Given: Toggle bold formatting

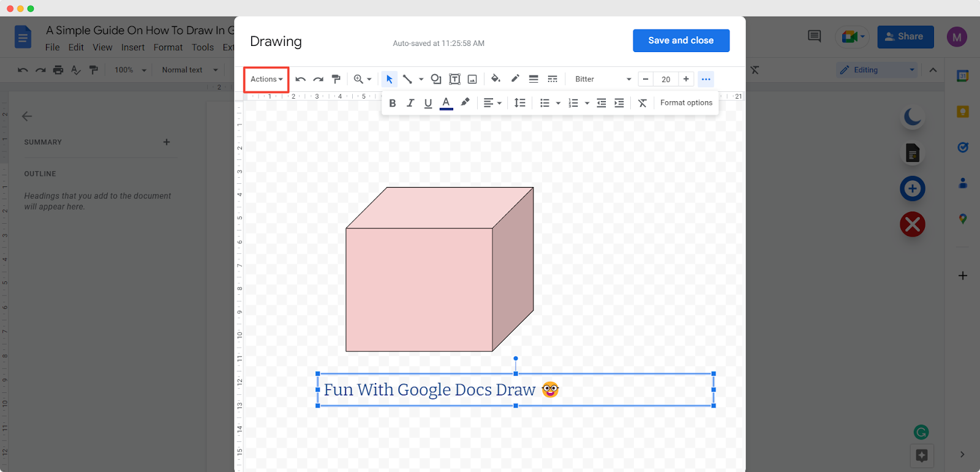Looking at the screenshot, I should click(x=393, y=103).
